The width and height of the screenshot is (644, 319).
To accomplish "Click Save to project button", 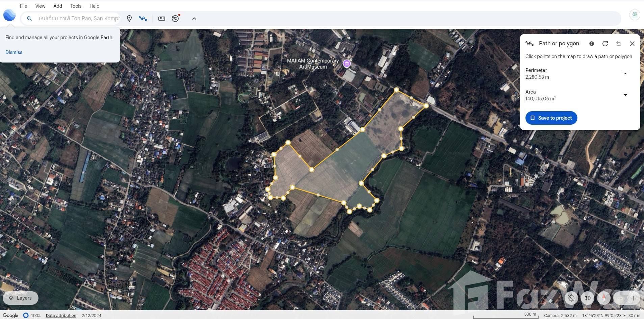I will pos(551,118).
